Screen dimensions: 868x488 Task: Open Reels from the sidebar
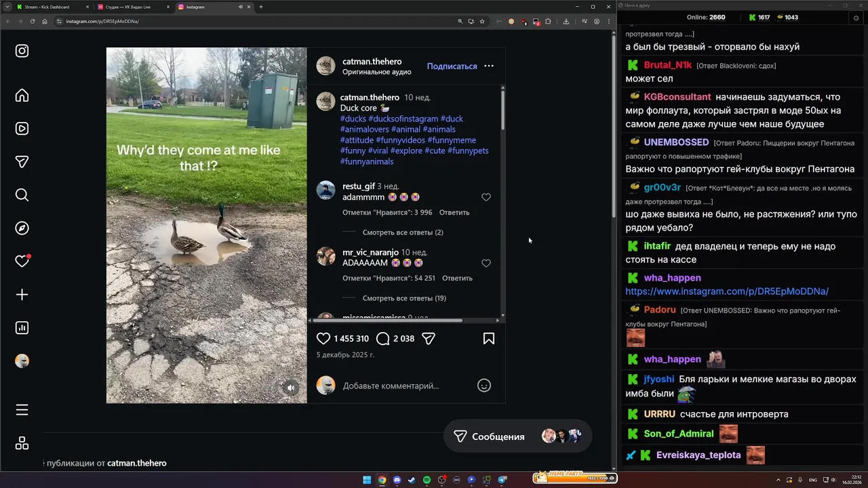point(22,129)
